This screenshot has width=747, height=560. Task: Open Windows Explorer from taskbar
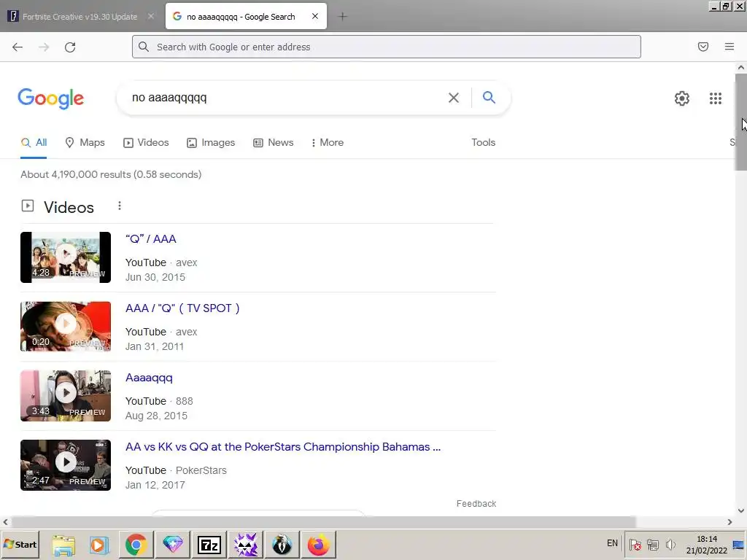[x=63, y=545]
